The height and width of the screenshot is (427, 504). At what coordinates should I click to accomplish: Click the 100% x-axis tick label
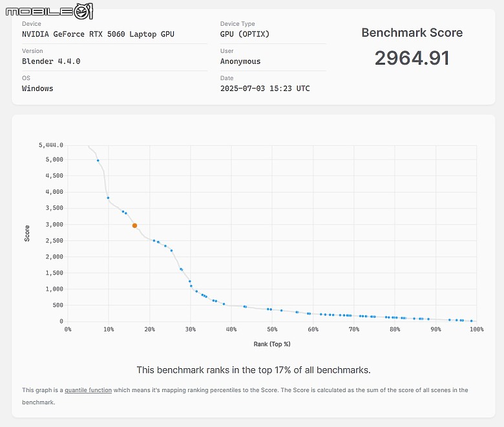476,329
